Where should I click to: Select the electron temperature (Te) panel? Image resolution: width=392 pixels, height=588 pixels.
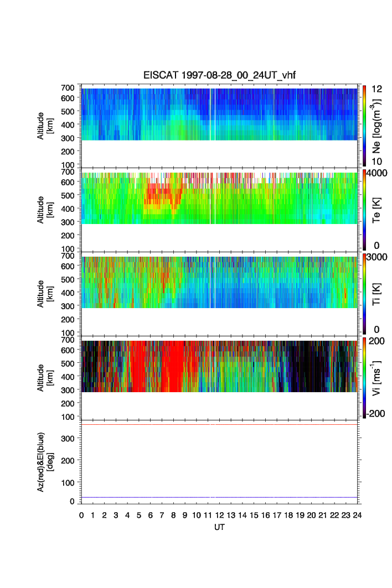coord(220,198)
